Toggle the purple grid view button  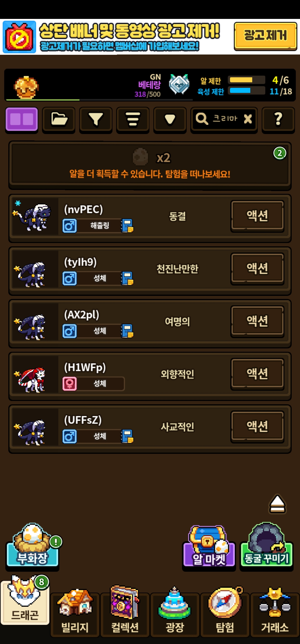[x=21, y=119]
